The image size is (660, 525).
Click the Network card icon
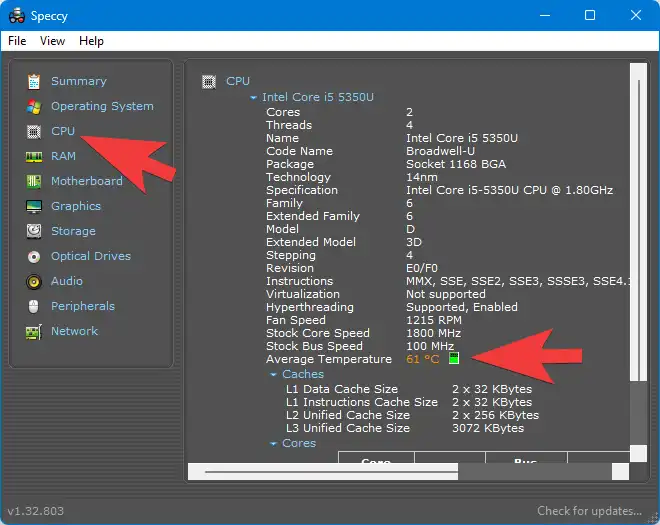34,331
